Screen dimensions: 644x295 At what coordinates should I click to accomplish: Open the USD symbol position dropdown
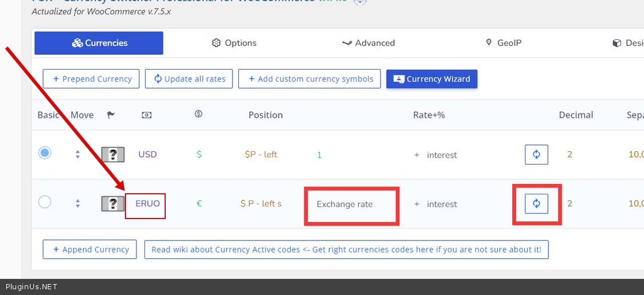pyautogui.click(x=261, y=155)
